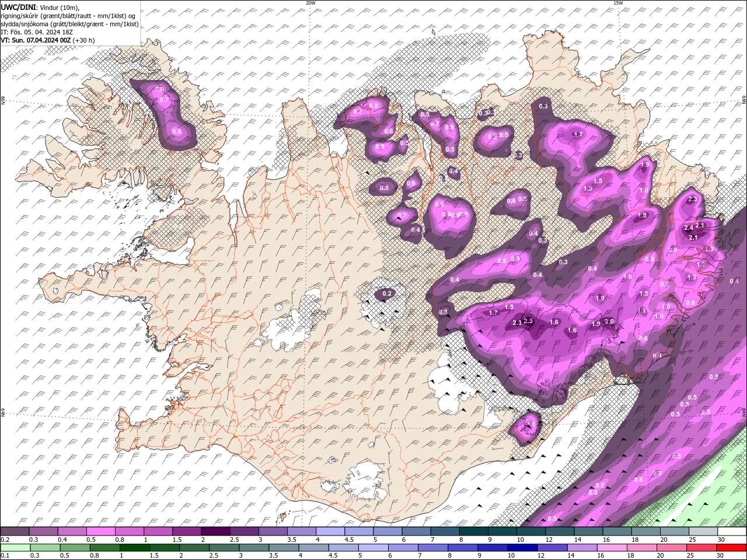The width and height of the screenshot is (747, 560).
Task: Click the 20W longitude label
Action: (310, 3)
